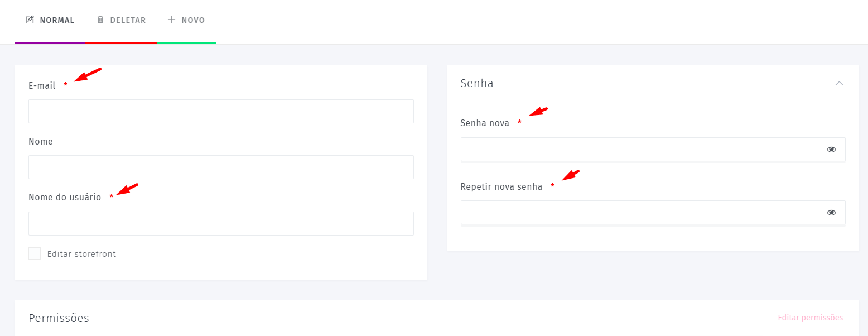Image resolution: width=868 pixels, height=336 pixels.
Task: Collapse the Senha panel with the chevron
Action: click(839, 83)
